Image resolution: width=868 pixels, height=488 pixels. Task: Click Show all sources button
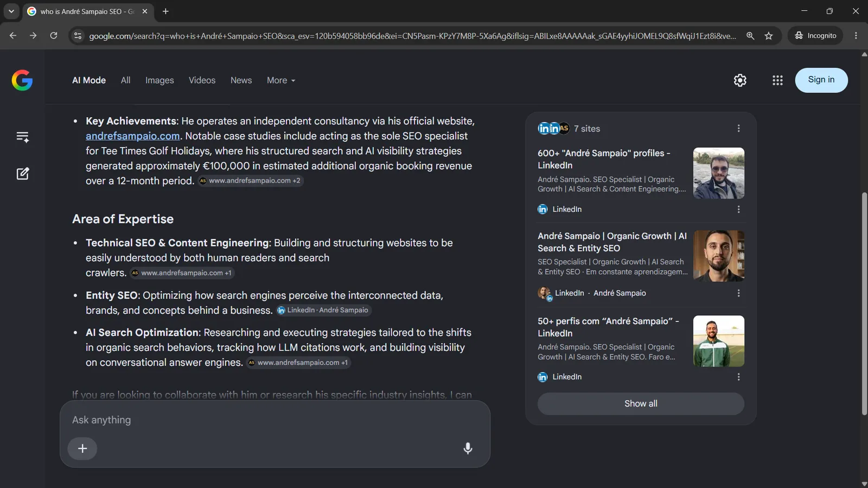[x=641, y=404]
